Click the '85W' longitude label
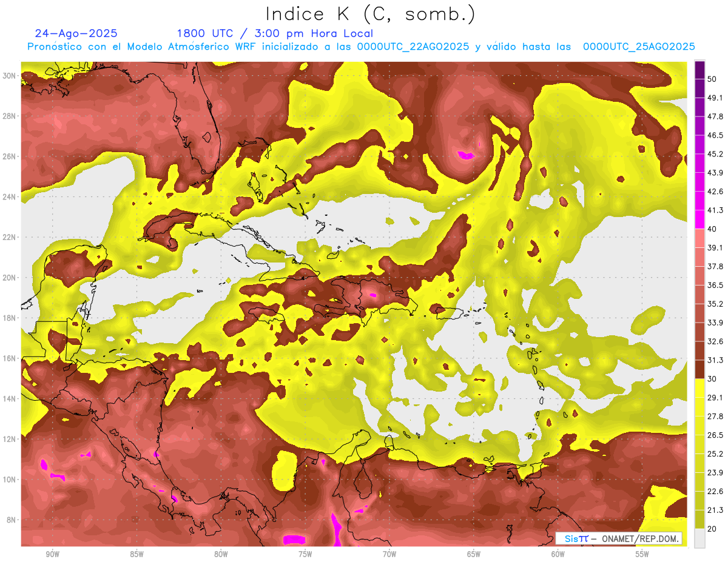 point(136,554)
